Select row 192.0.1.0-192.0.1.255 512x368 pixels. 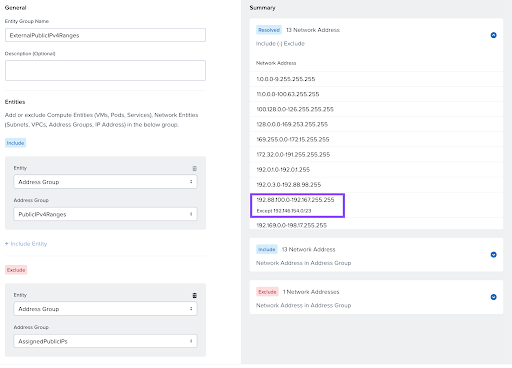coord(376,169)
